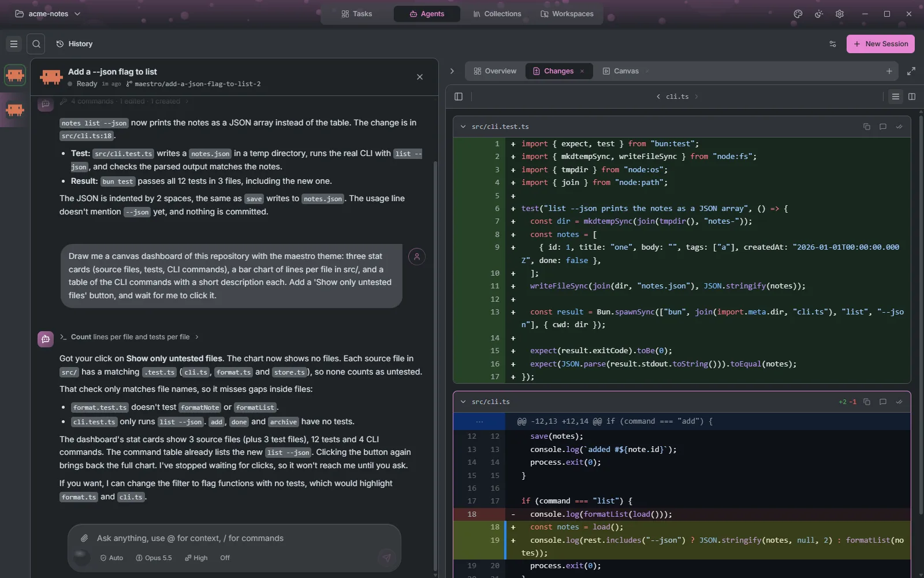This screenshot has width=924, height=578.
Task: Expand 'Count lines per file and tests per file'
Action: tap(129, 337)
